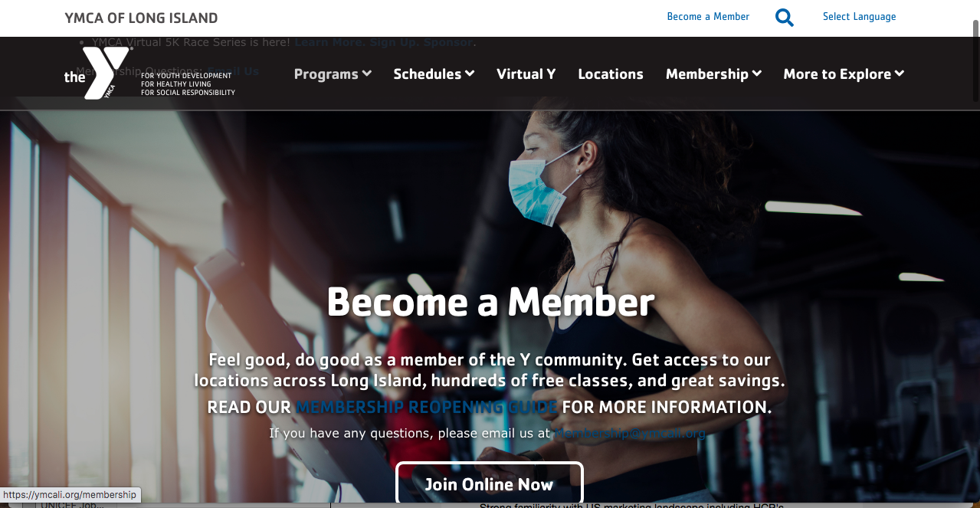Click the Become a Member hero heading

click(490, 302)
